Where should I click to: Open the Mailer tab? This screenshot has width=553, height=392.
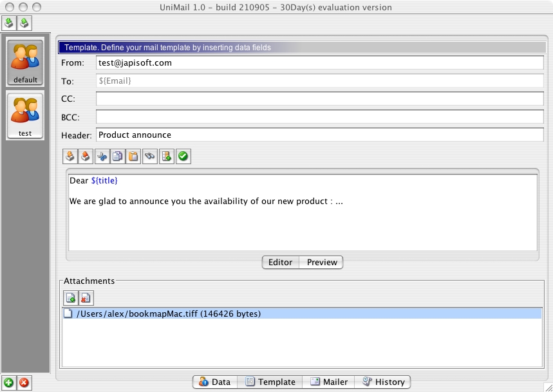click(x=328, y=382)
